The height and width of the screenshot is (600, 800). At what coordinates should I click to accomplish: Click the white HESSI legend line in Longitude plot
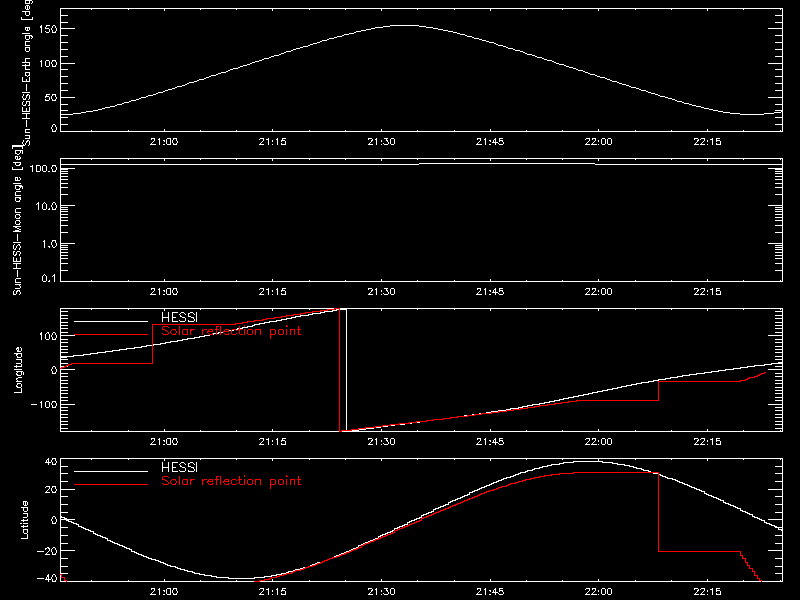[x=111, y=321]
